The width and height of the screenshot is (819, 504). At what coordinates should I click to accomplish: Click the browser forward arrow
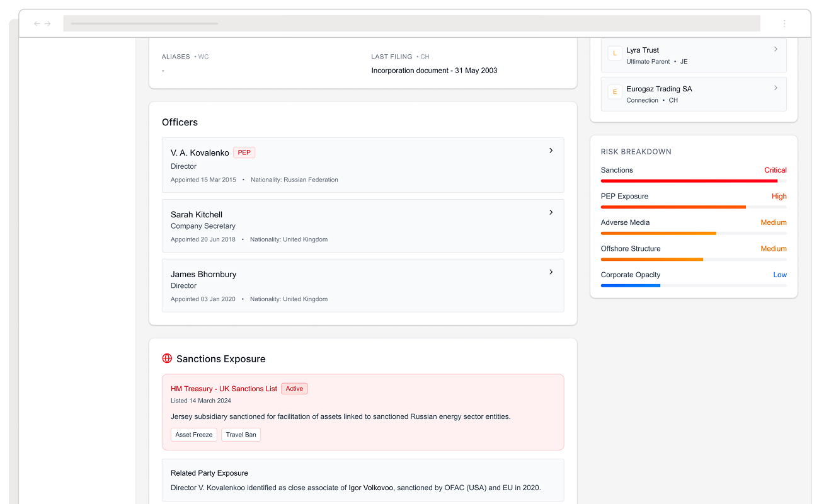(47, 23)
